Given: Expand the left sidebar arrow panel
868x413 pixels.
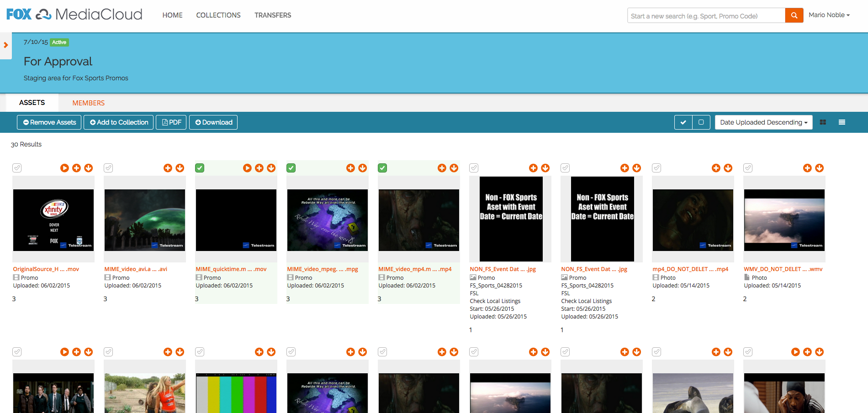Looking at the screenshot, I should pos(6,45).
